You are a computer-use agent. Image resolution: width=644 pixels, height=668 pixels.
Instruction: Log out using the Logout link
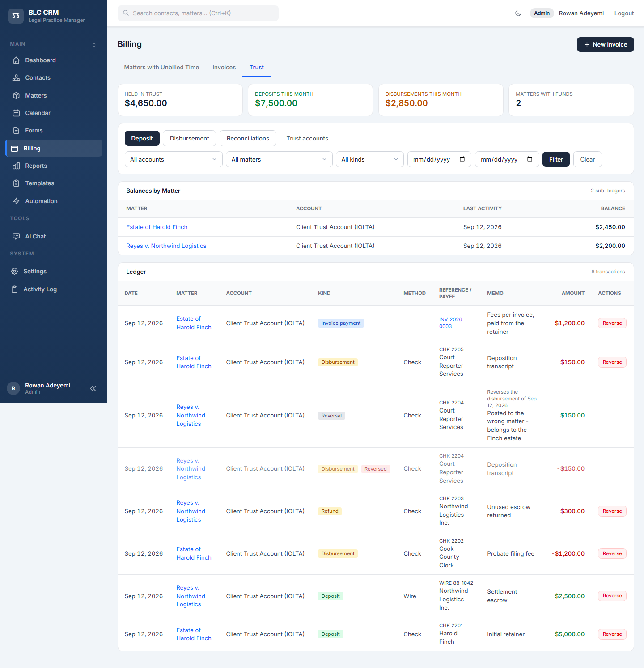click(624, 13)
